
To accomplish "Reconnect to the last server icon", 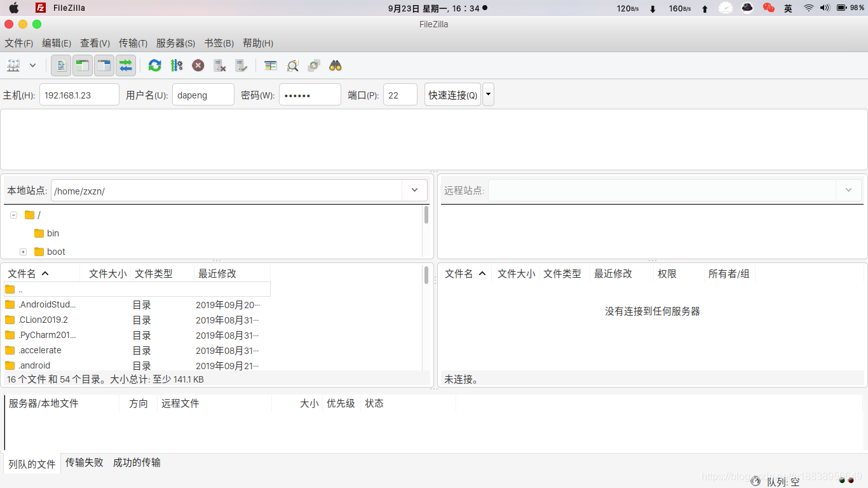I will pyautogui.click(x=241, y=65).
